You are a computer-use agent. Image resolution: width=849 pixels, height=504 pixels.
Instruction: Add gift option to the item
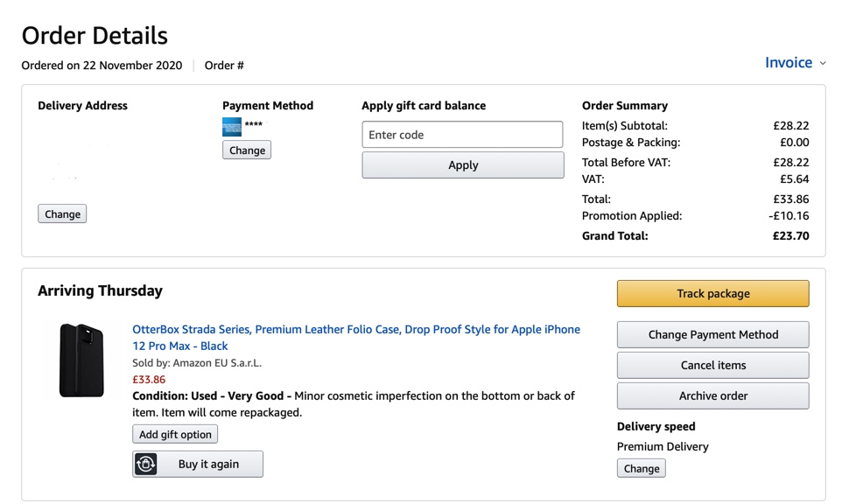coord(175,434)
